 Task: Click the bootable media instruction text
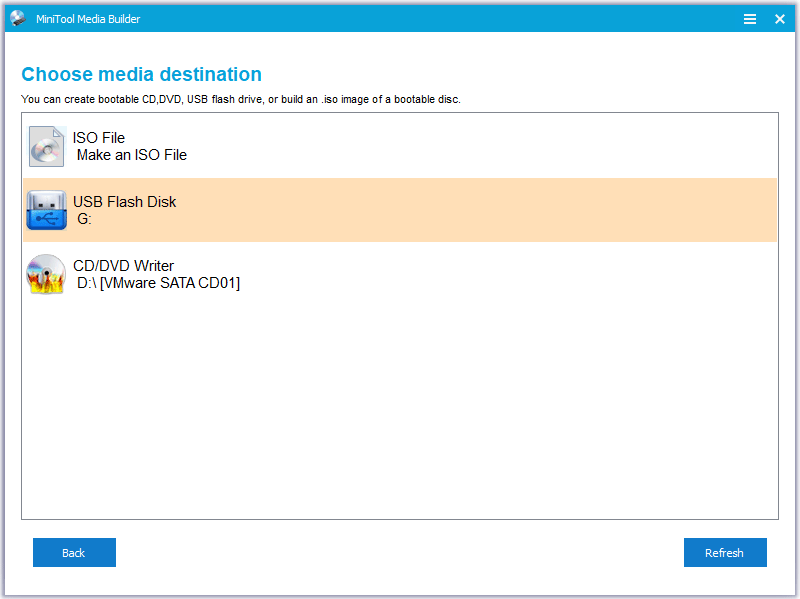pyautogui.click(x=240, y=100)
